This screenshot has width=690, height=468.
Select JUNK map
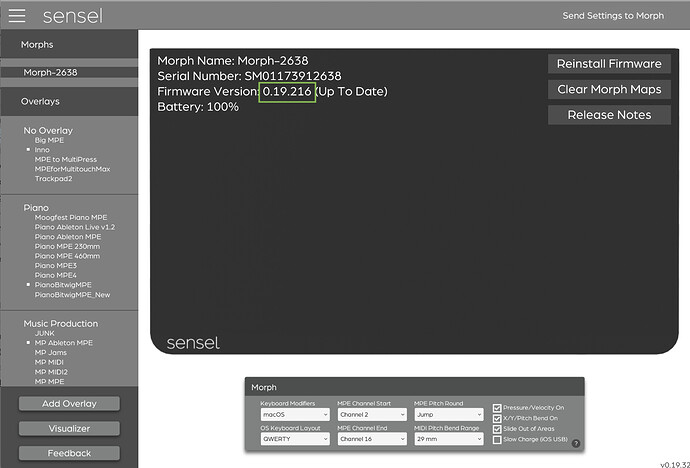pos(44,333)
